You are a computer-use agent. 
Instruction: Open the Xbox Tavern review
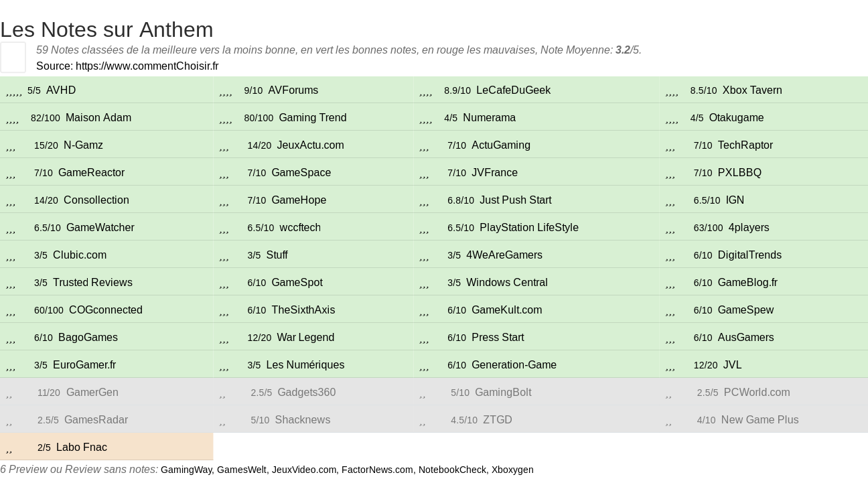point(752,90)
